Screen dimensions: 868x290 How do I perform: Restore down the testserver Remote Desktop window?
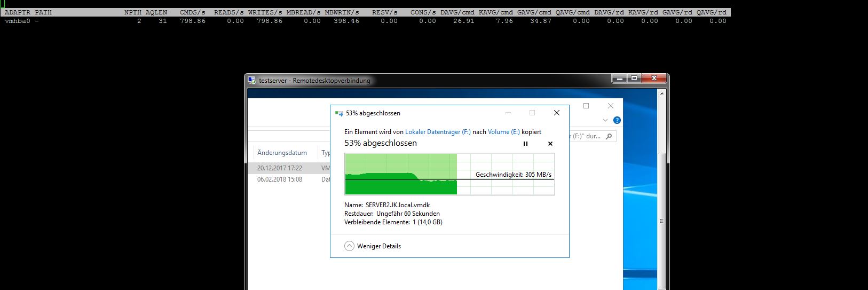coord(634,79)
